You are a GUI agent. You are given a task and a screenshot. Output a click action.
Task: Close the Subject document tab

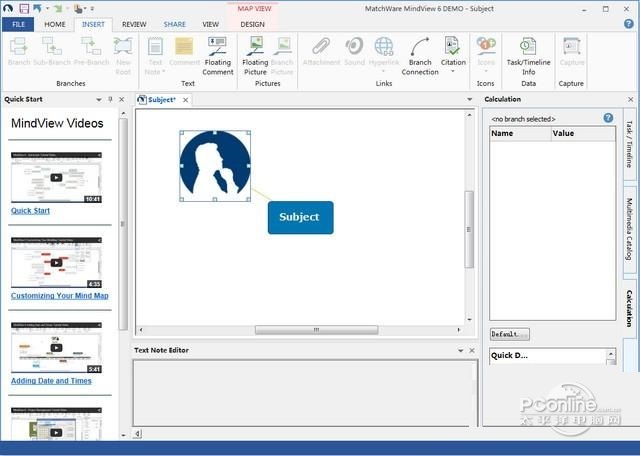pos(185,100)
